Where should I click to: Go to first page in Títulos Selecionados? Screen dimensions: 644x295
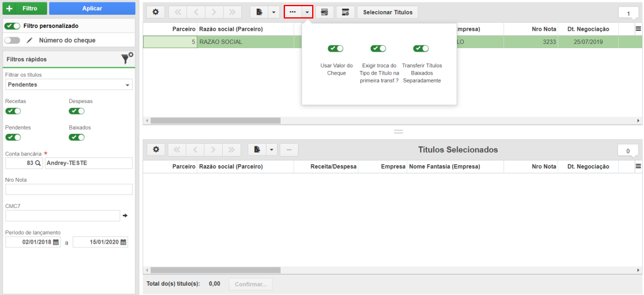tap(178, 149)
